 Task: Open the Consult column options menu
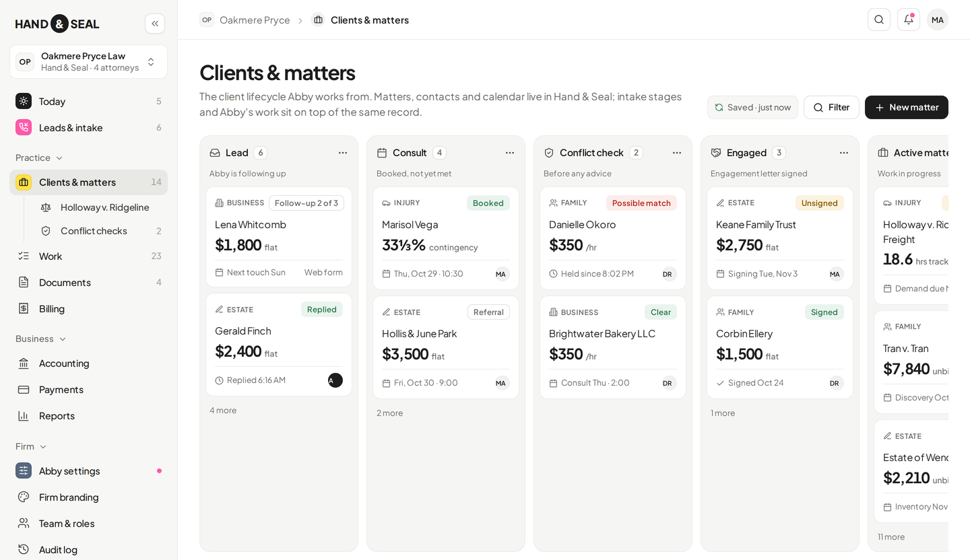510,153
